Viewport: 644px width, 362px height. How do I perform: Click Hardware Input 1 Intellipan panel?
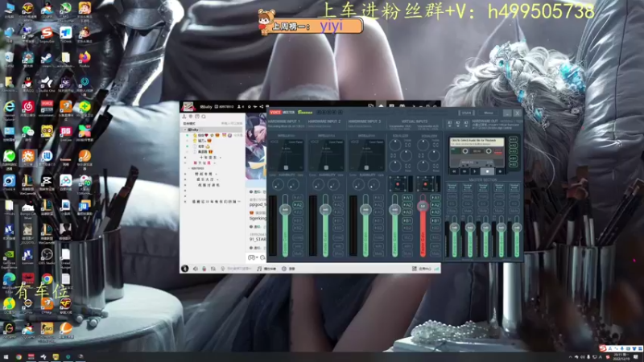pos(287,154)
